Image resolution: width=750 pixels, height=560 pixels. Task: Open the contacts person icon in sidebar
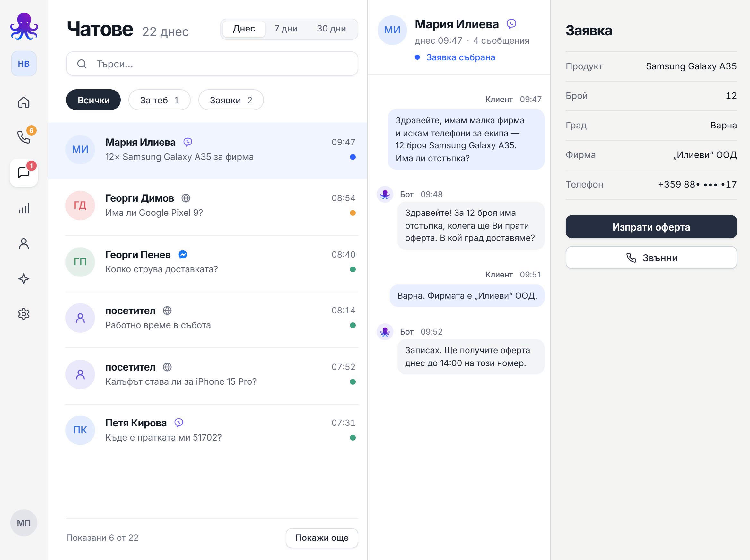[x=24, y=243]
